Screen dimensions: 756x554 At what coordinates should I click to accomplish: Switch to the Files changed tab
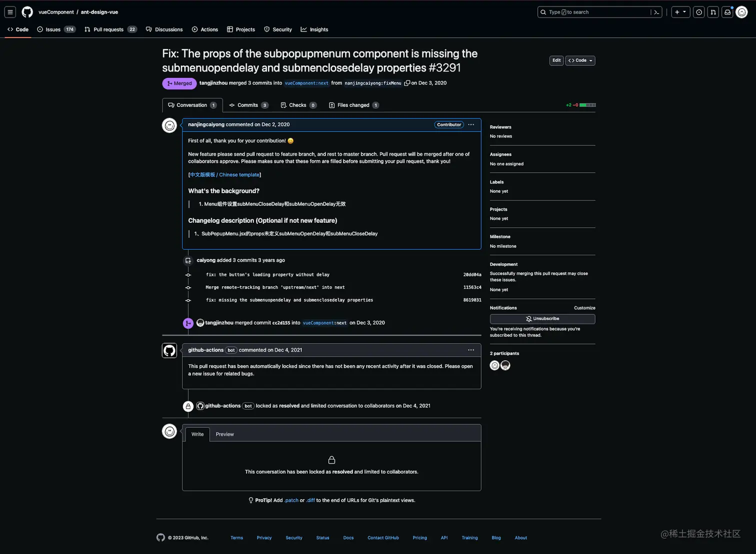point(354,105)
